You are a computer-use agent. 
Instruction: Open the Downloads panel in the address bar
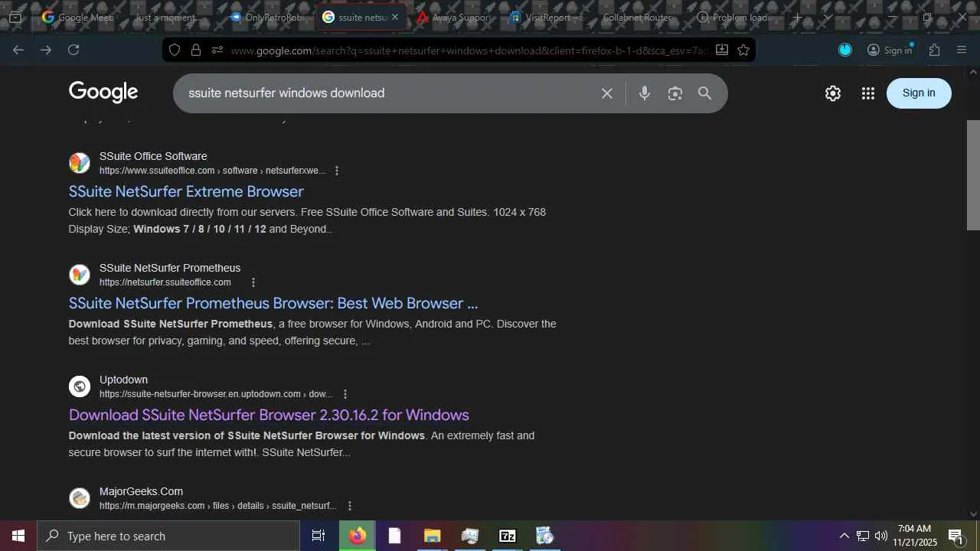point(721,50)
